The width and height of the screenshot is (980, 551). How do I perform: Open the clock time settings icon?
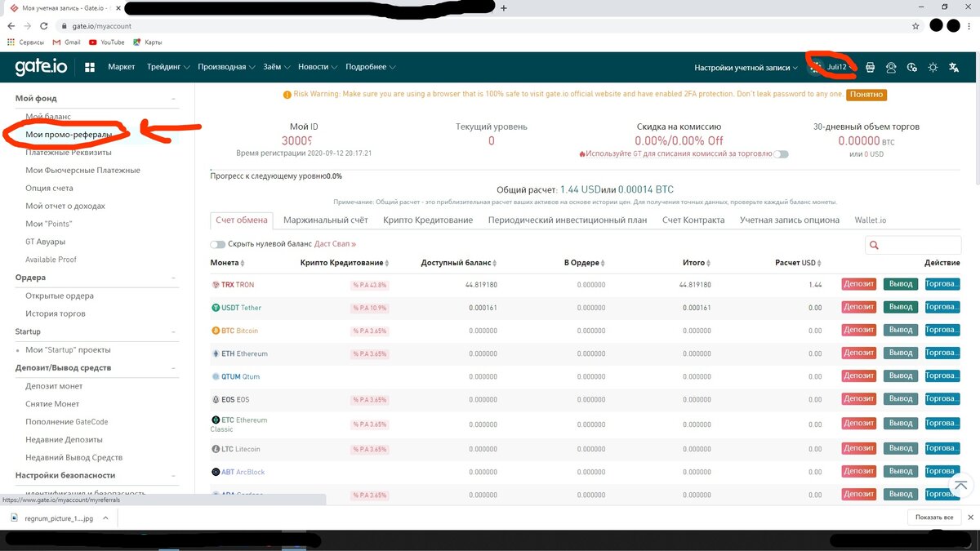(x=912, y=67)
